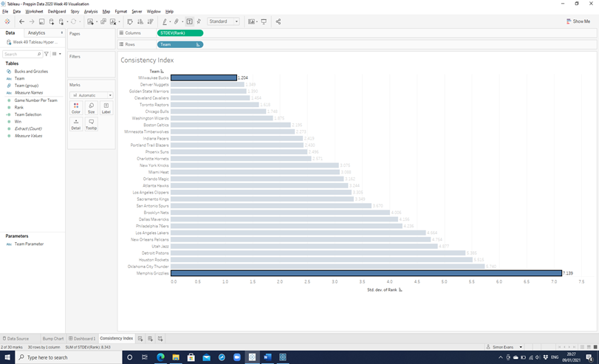Click the New Worksheet toolbar icon
This screenshot has width=599, height=364.
90,21
